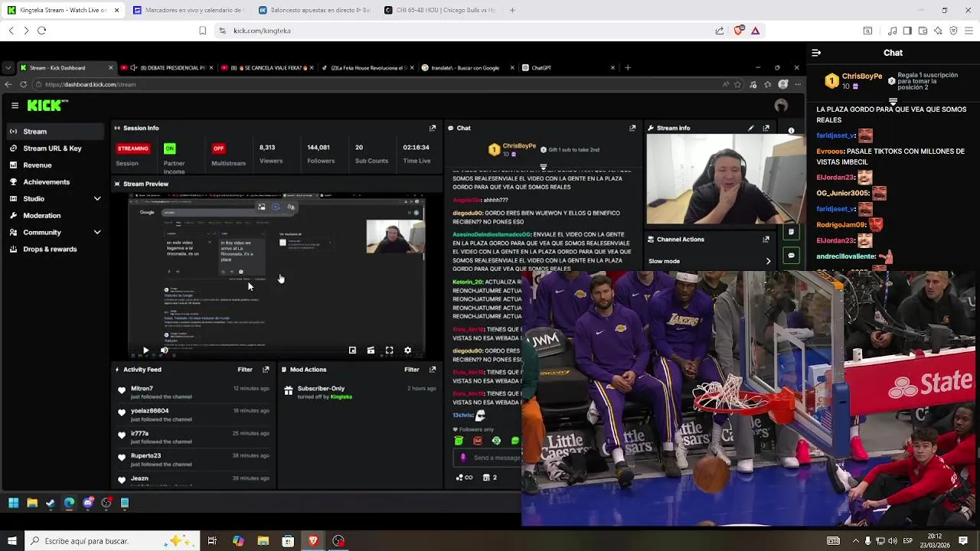Click the Multistream OFF badge
The width and height of the screenshot is (980, 551).
(x=219, y=148)
